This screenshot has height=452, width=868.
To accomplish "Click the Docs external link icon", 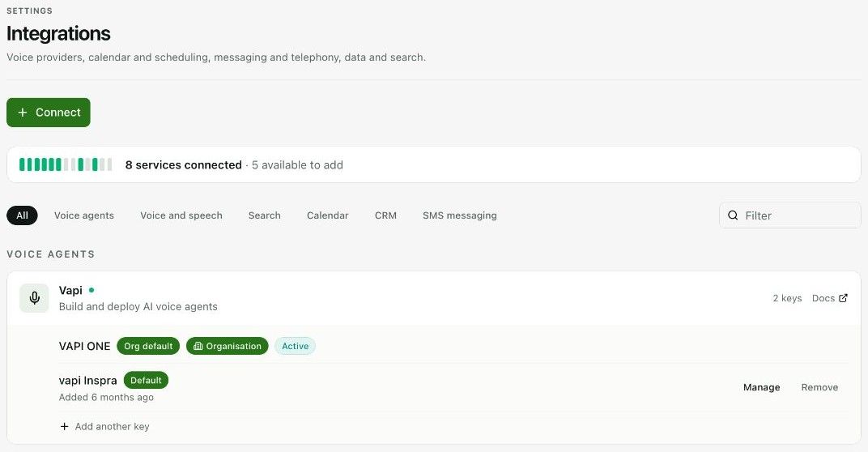I will tap(843, 298).
